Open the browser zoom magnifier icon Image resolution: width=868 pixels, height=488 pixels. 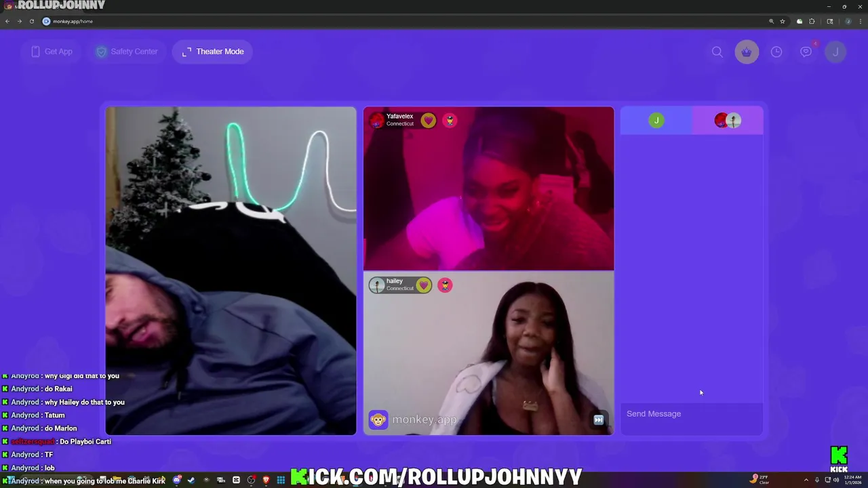click(x=771, y=21)
